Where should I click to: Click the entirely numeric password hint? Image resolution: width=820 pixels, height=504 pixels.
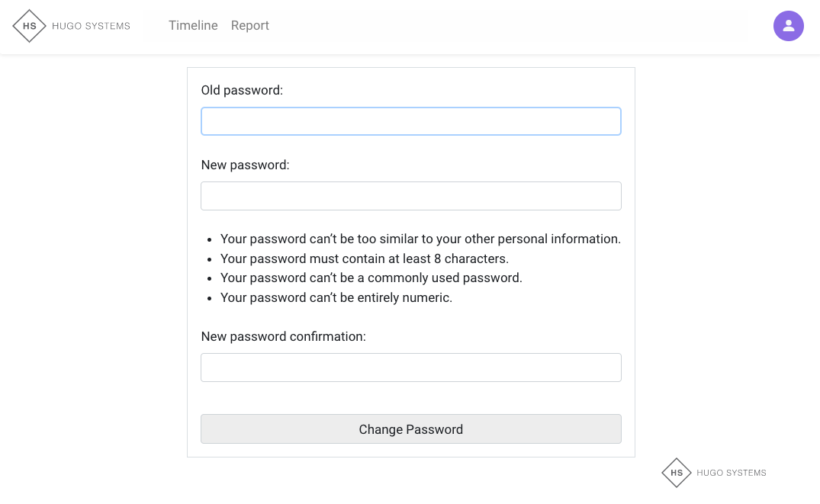point(336,297)
